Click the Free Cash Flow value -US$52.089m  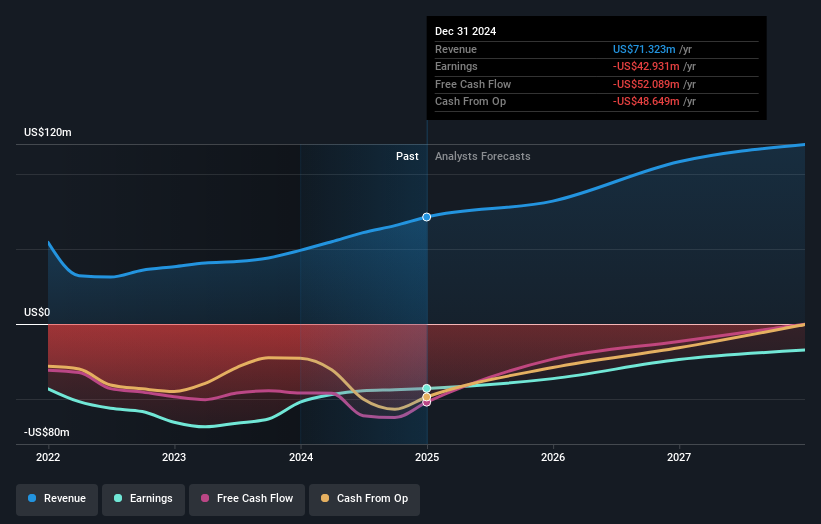(646, 84)
